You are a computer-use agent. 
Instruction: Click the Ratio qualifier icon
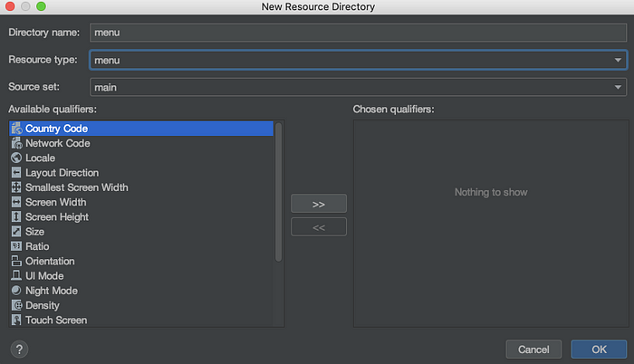pyautogui.click(x=16, y=246)
